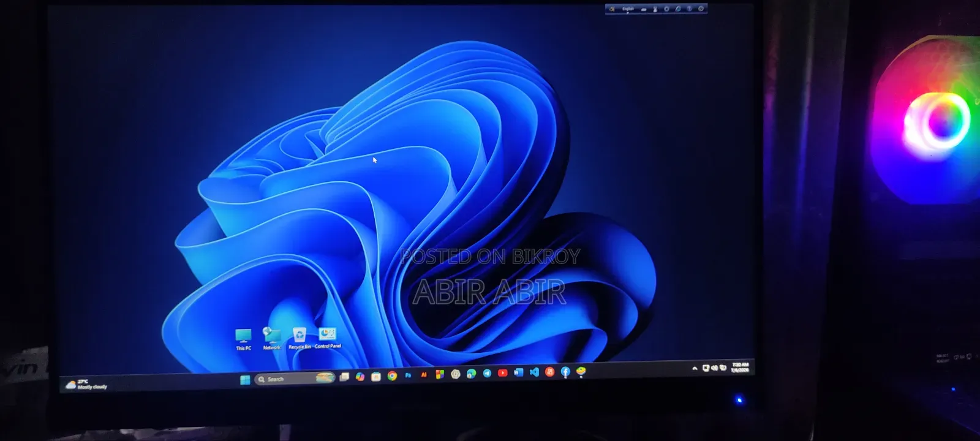The image size is (980, 441).
Task: Select the Network desktop icon
Action: click(x=272, y=339)
